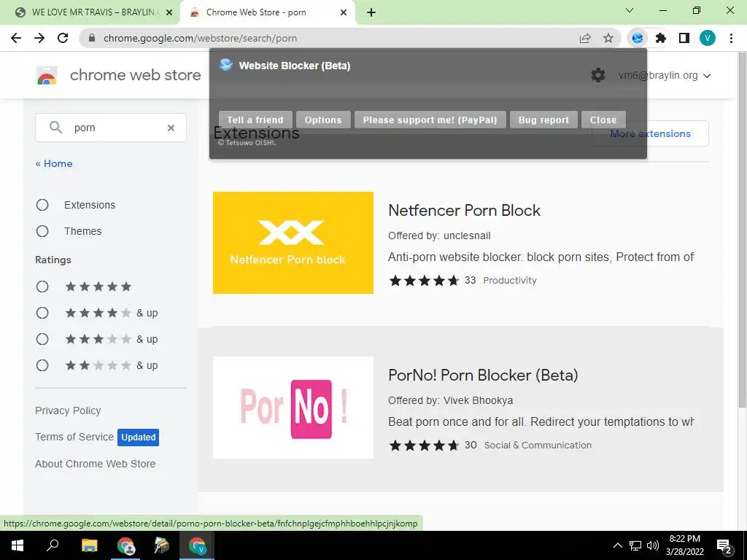Viewport: 747px width, 560px height.
Task: Open Chrome's three-dot menu
Action: point(731,38)
